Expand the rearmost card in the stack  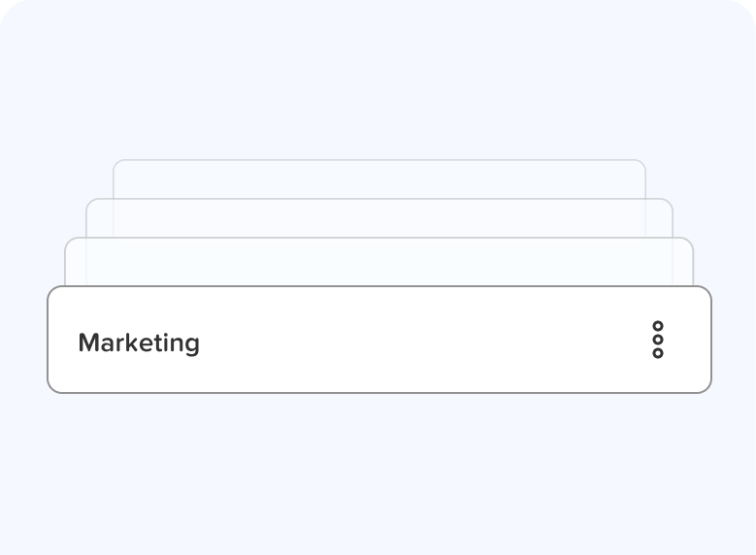[378, 180]
